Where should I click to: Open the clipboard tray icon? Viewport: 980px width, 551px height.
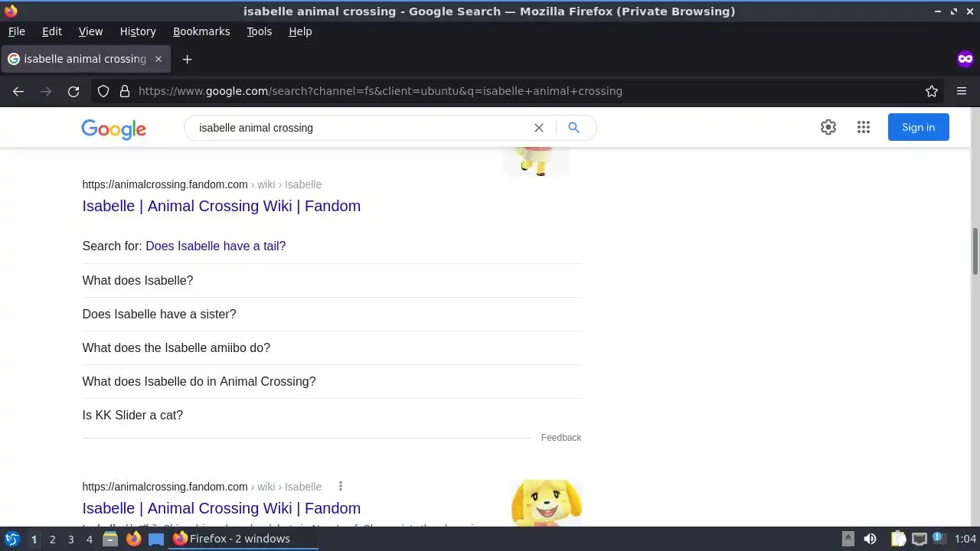pyautogui.click(x=898, y=539)
